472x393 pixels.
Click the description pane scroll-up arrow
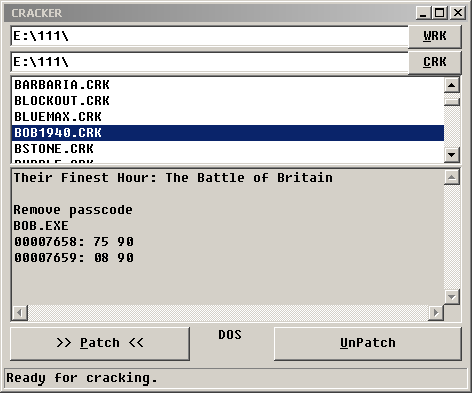coord(452,177)
